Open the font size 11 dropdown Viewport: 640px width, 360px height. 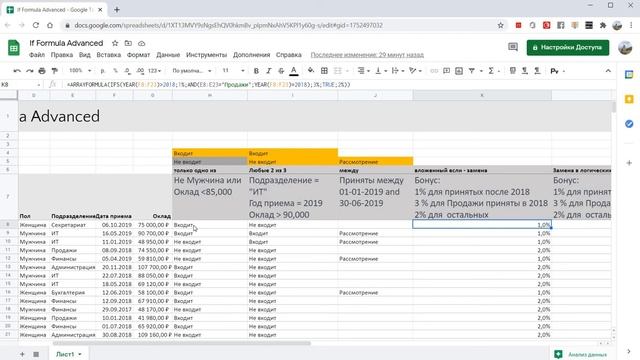pos(233,71)
